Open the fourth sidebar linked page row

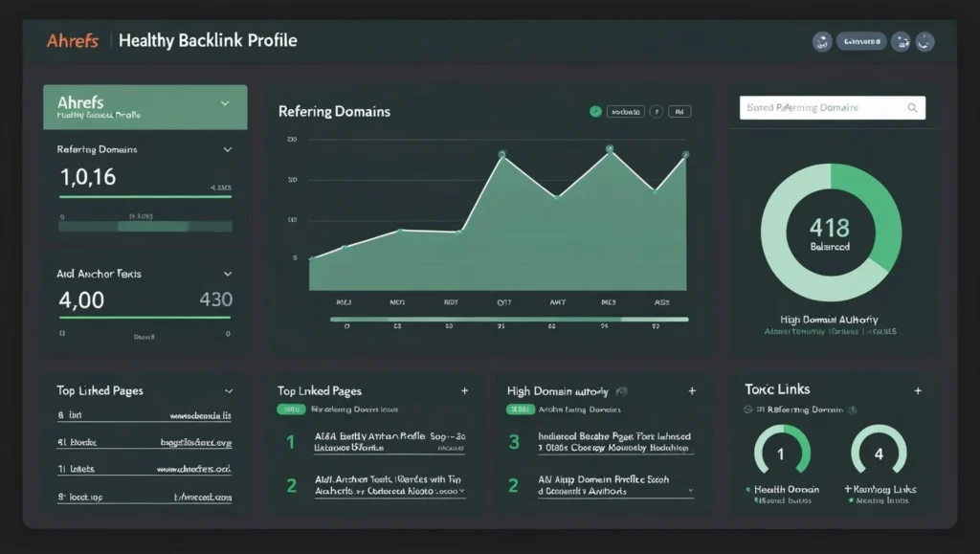pos(145,498)
